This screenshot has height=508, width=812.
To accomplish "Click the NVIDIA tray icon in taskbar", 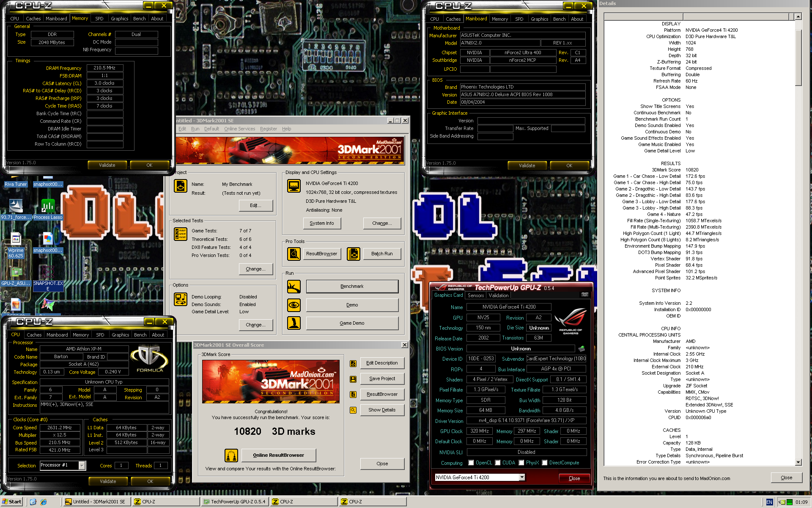I will [782, 502].
